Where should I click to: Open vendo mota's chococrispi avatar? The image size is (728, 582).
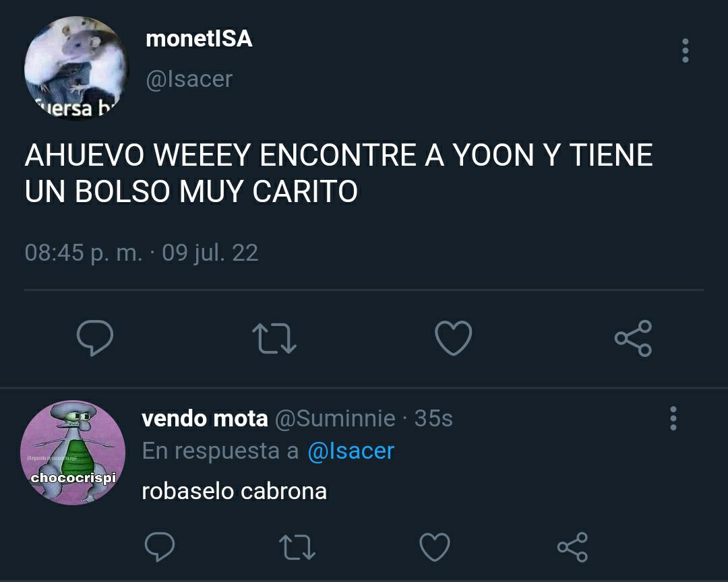pyautogui.click(x=73, y=453)
